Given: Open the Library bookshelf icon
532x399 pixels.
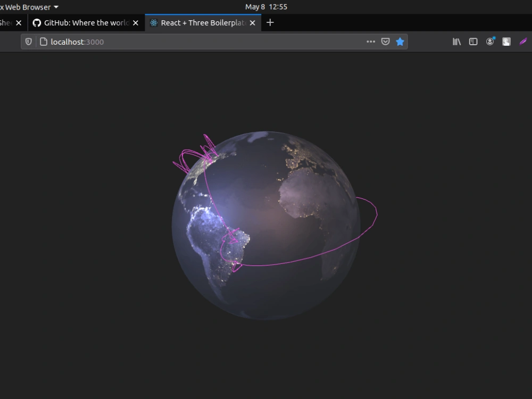Looking at the screenshot, I should point(456,41).
